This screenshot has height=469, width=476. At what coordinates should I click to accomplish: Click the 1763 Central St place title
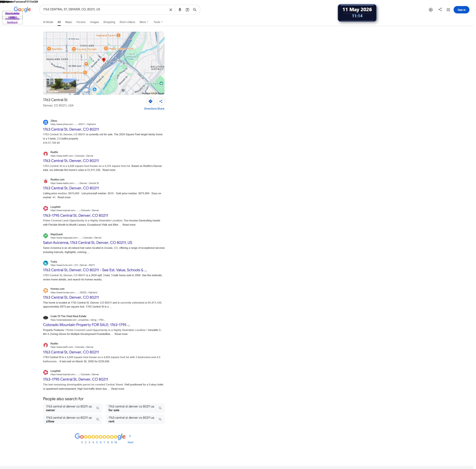[55, 100]
